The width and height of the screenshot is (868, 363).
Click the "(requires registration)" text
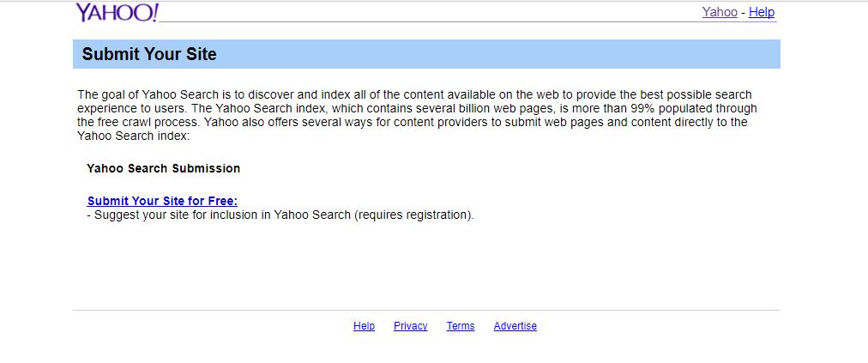click(x=414, y=215)
